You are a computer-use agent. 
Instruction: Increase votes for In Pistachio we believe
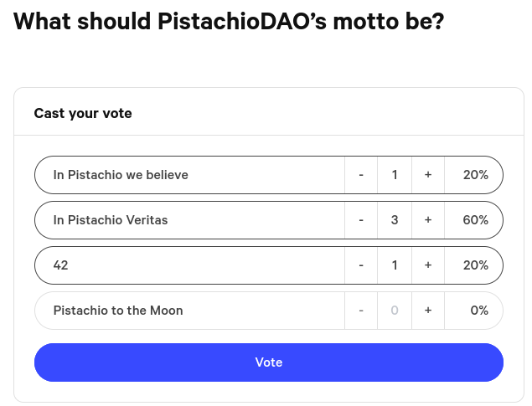[428, 175]
